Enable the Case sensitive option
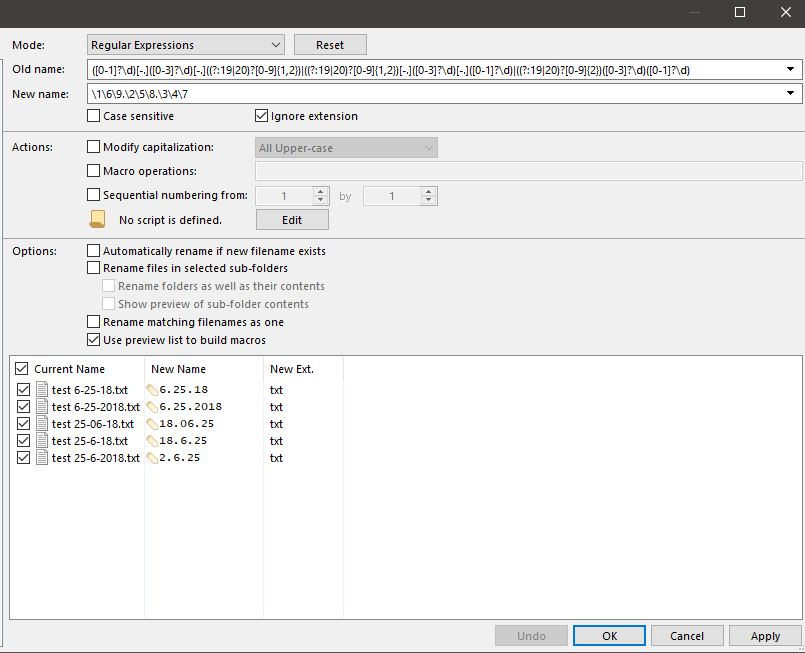 [92, 115]
